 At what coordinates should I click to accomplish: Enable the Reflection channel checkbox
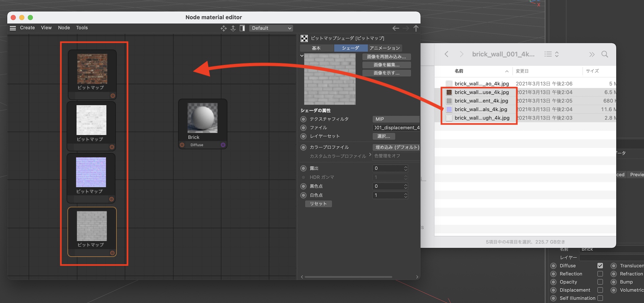pos(600,274)
